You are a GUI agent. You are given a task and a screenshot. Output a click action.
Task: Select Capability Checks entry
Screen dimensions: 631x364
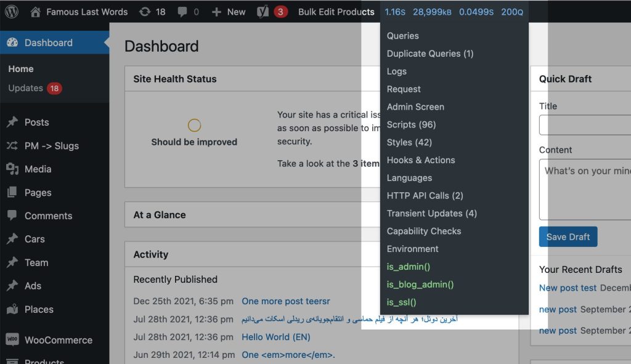(x=424, y=231)
